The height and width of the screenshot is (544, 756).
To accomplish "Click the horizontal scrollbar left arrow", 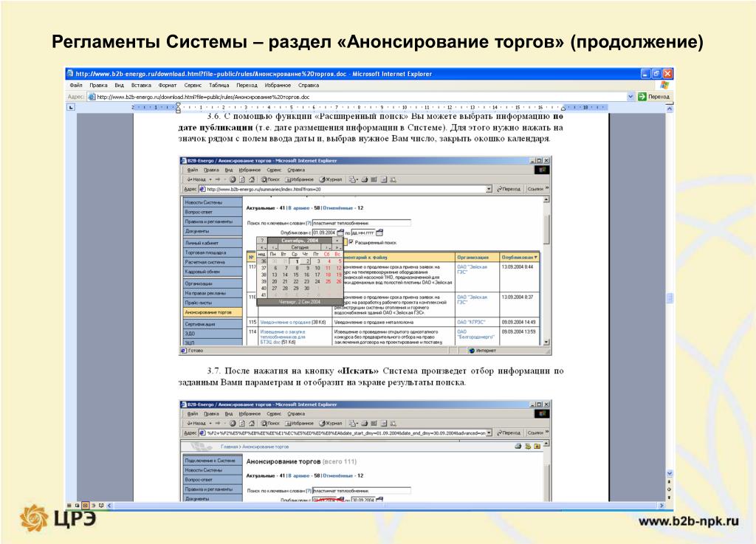I will tap(109, 506).
